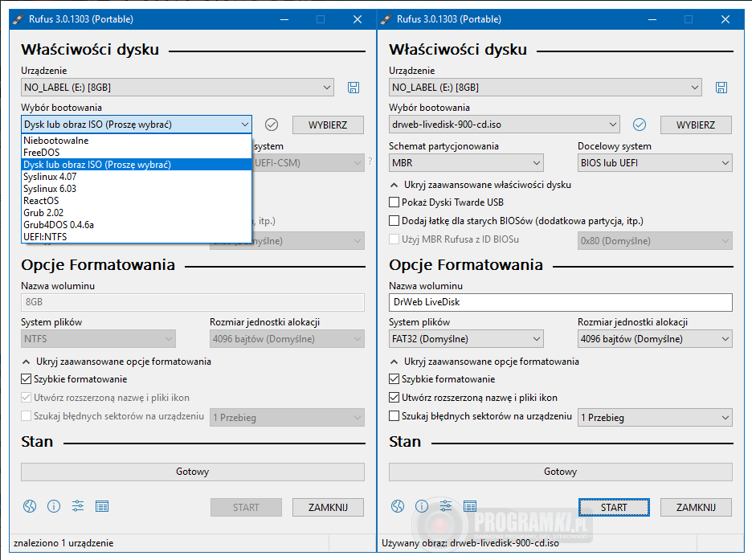The width and height of the screenshot is (752, 560).
Task: Click Rufus app icon in right title bar
Action: coord(386,19)
